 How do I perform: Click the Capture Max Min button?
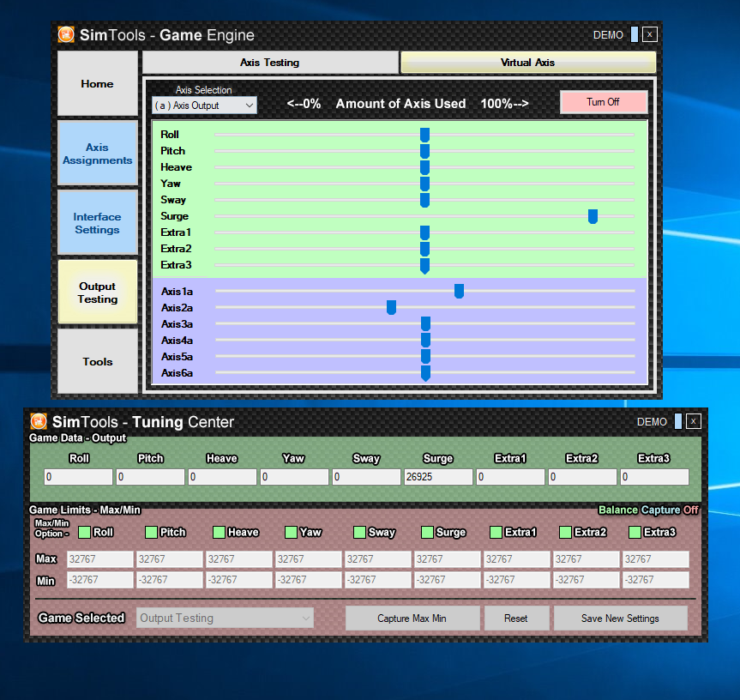[412, 618]
